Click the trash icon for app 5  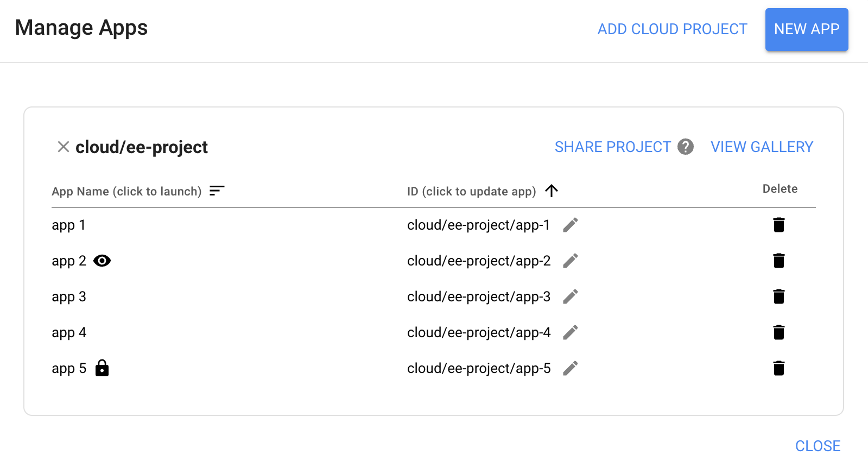coord(780,368)
